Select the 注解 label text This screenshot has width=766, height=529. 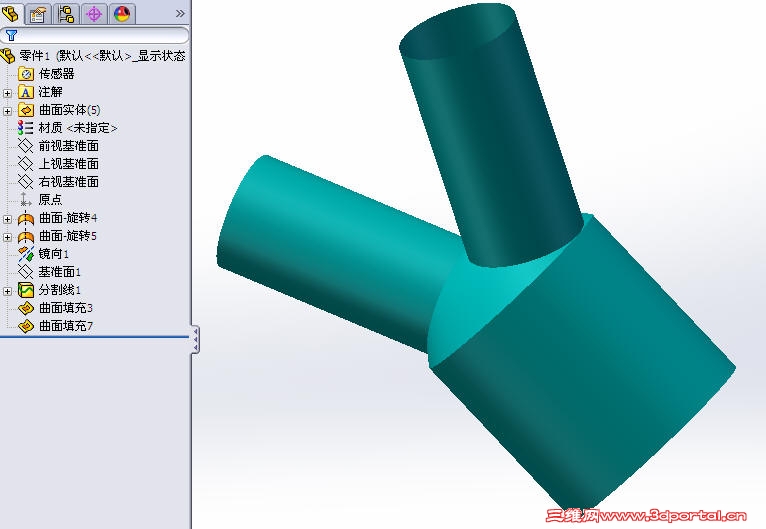point(50,92)
